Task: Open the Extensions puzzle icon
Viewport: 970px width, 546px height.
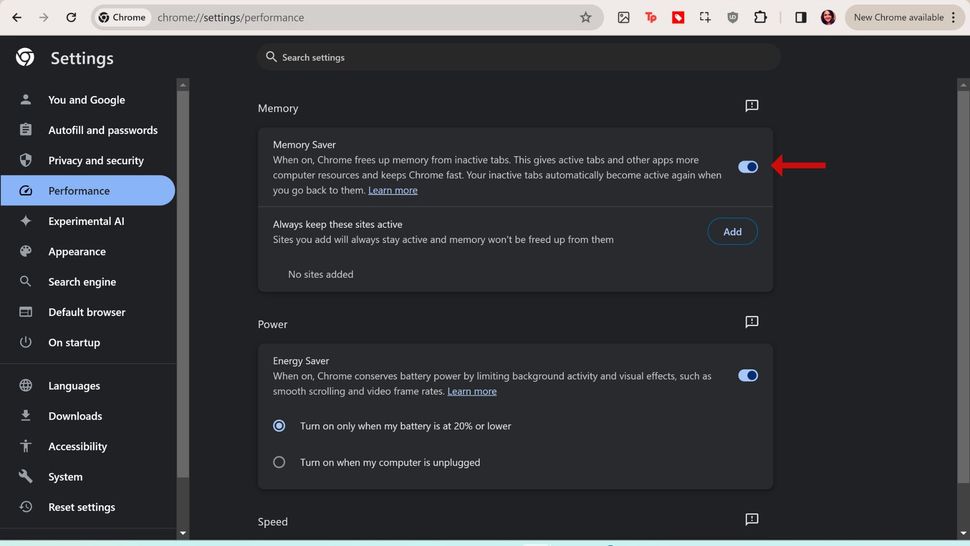Action: point(760,17)
